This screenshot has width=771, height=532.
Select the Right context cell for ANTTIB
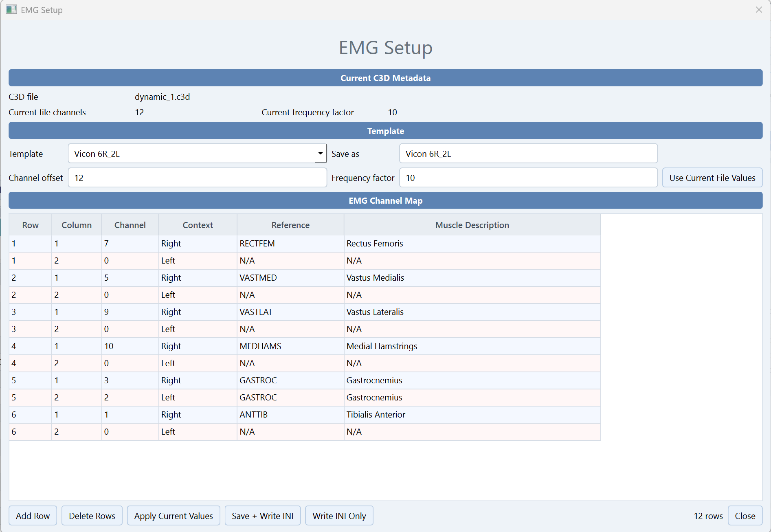(x=198, y=415)
